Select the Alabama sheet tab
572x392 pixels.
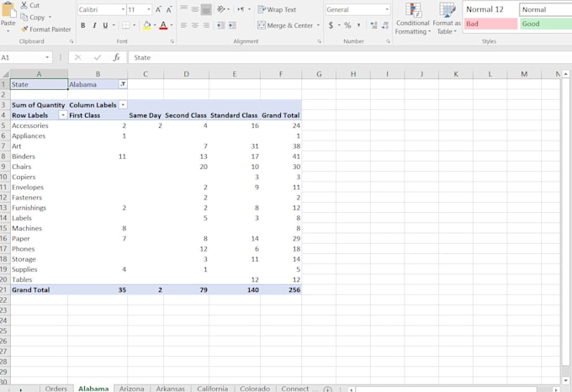point(93,389)
